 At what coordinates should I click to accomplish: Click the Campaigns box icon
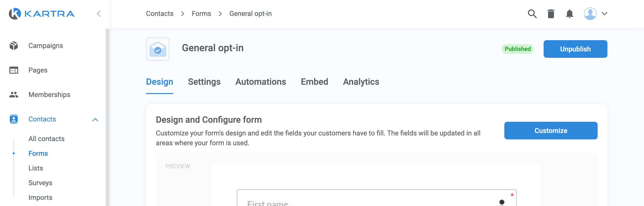coord(14,46)
